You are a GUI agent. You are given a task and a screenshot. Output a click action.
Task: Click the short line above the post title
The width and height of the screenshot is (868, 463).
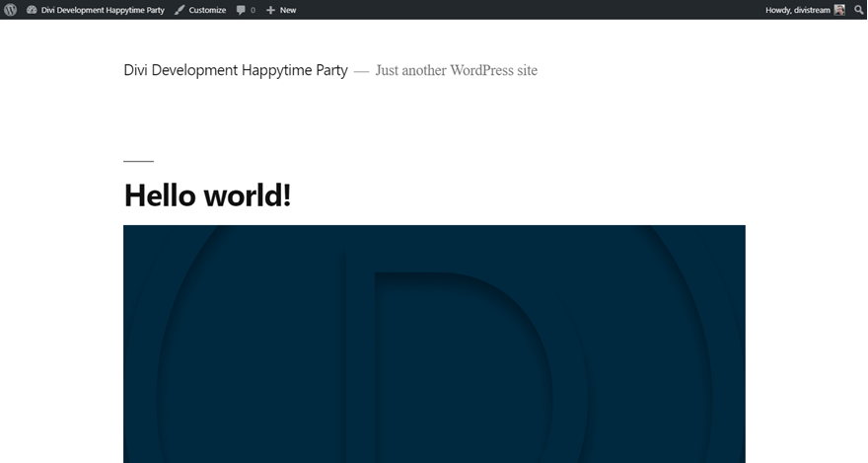tap(138, 161)
